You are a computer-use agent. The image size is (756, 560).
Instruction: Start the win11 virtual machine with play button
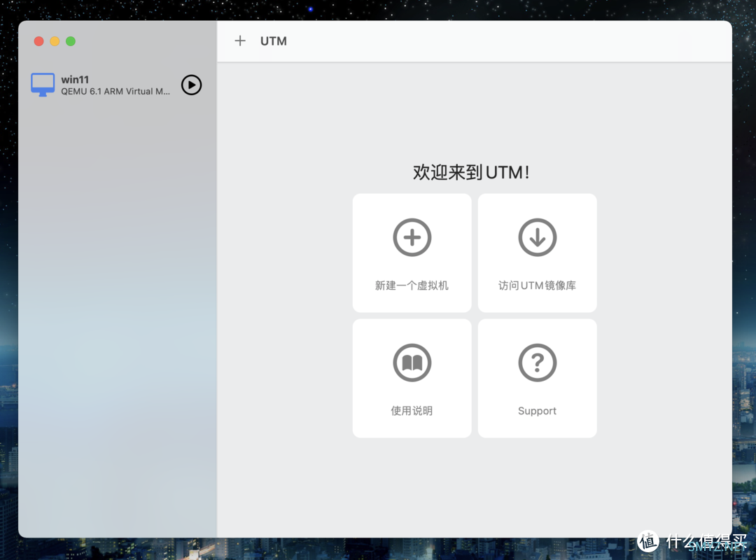click(x=191, y=85)
